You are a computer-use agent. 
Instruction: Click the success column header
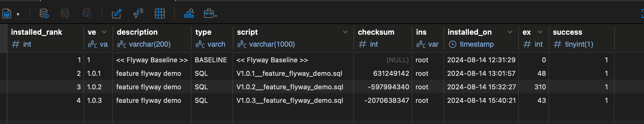(x=567, y=32)
